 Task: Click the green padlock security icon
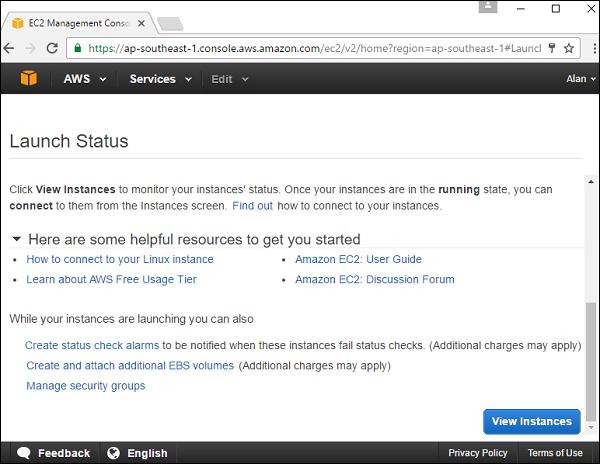76,48
